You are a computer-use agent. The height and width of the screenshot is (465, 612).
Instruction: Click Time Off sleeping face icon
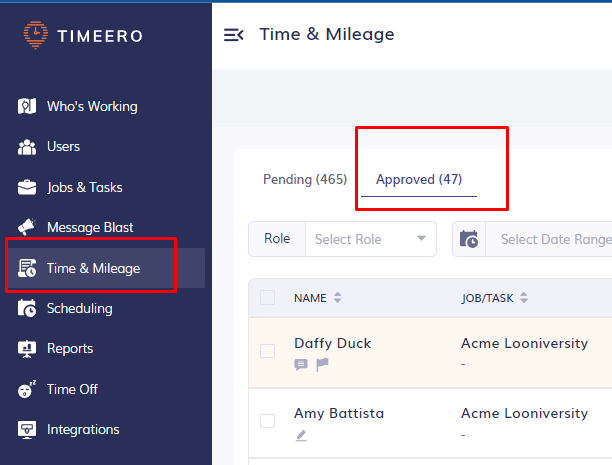point(27,389)
